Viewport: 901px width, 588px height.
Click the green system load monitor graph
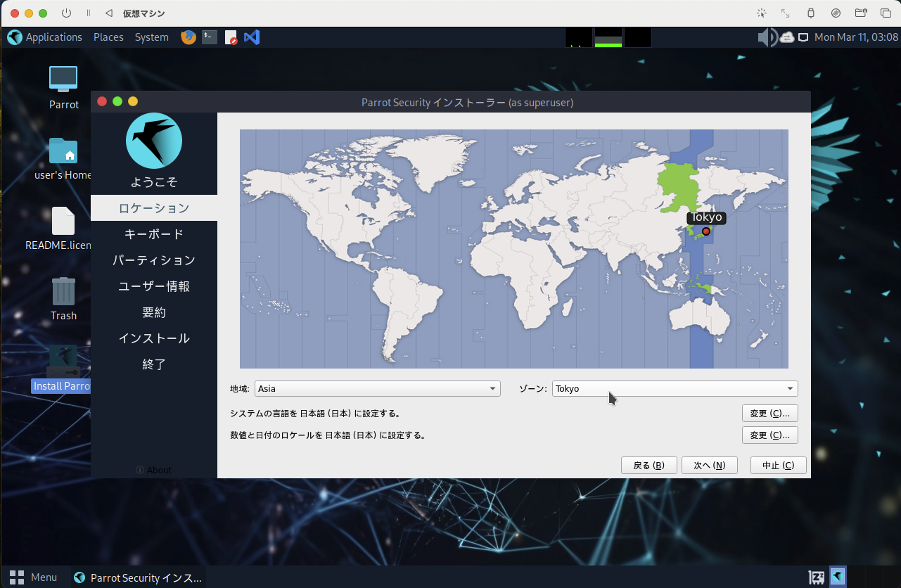pos(608,37)
